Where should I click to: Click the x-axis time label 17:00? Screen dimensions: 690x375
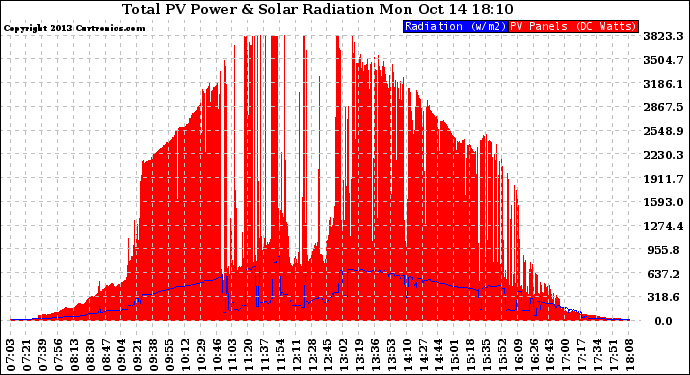coord(565,355)
